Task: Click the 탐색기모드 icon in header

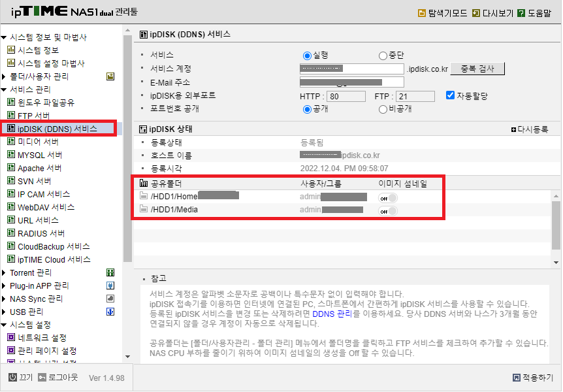Action: coord(422,13)
